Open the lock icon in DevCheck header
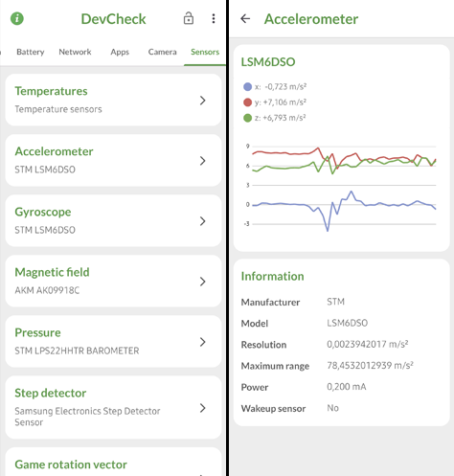This screenshot has width=454, height=476. 189,18
